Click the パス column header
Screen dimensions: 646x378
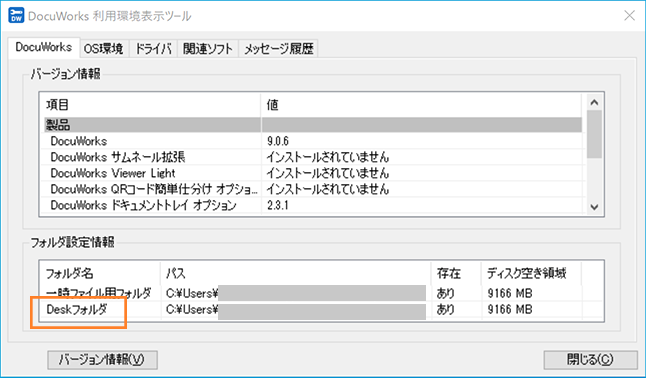click(295, 273)
